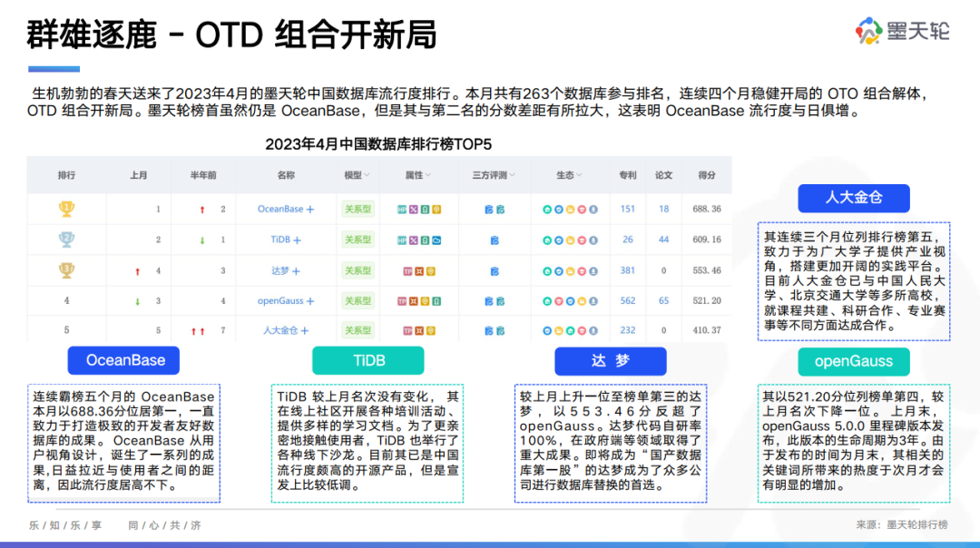Viewport: 980px width, 548px height.
Task: Click score 688.36 in OceanBase row
Action: pos(707,209)
